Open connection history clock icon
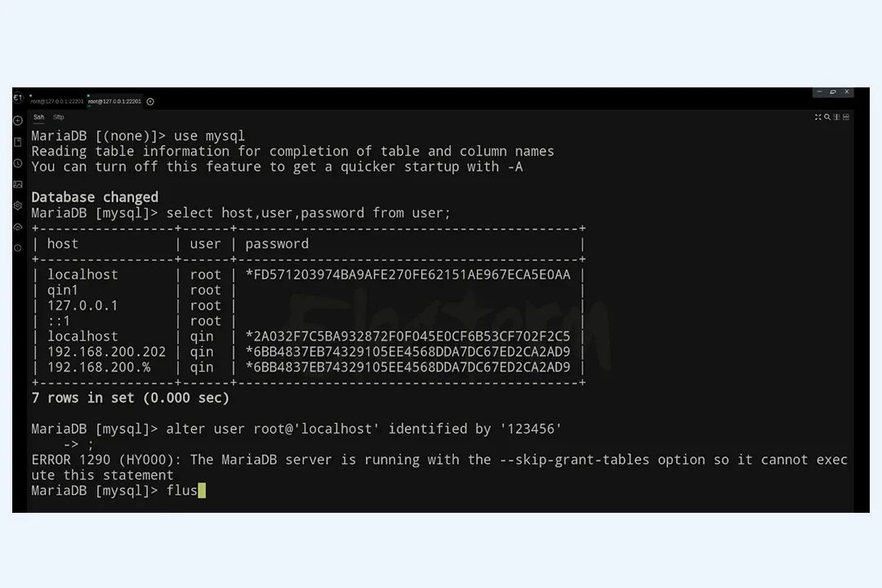This screenshot has width=882, height=588. tap(18, 163)
